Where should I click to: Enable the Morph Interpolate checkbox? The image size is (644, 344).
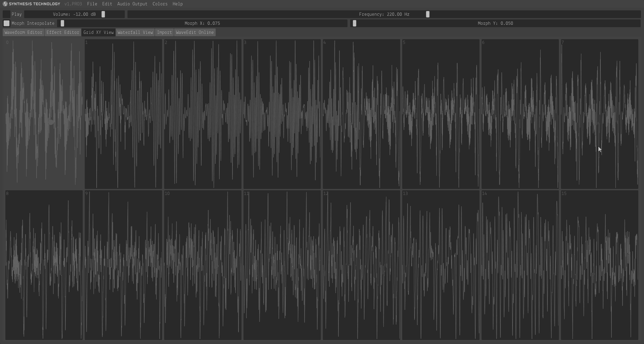pyautogui.click(x=6, y=23)
